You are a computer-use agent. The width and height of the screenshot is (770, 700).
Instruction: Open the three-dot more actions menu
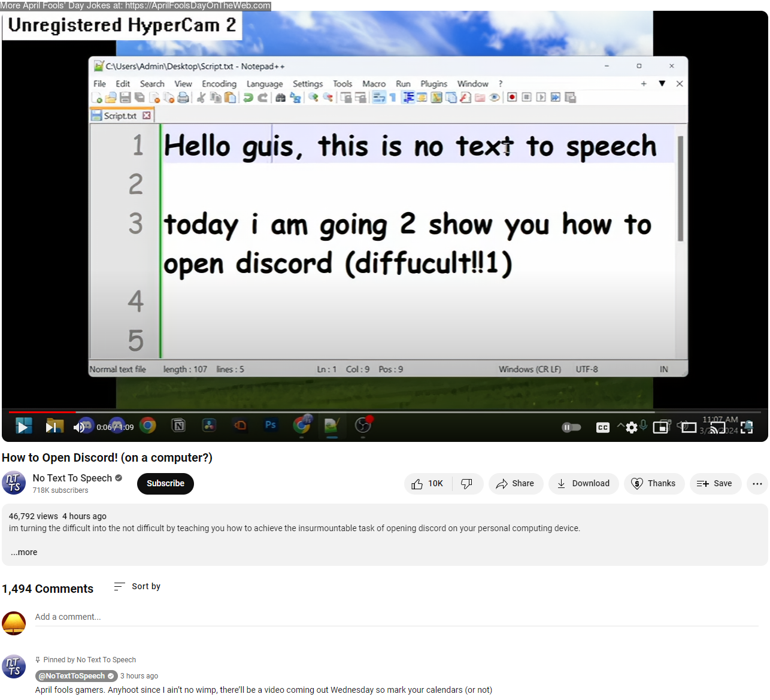pos(757,483)
